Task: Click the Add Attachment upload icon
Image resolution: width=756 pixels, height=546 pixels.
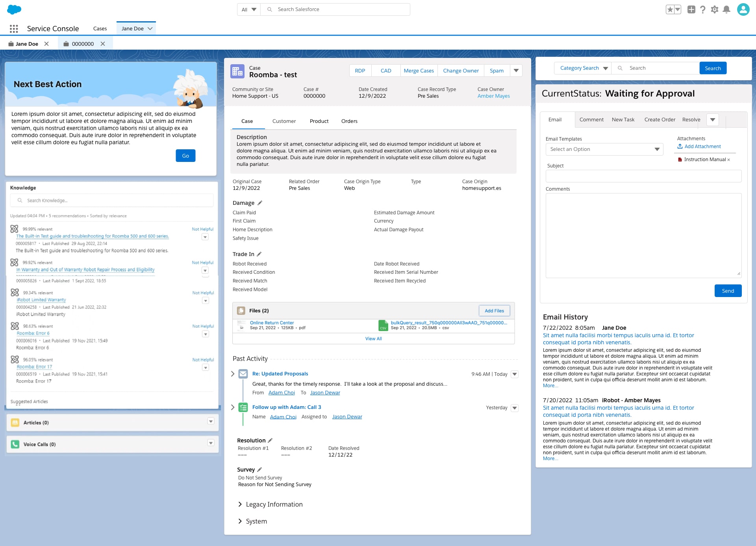Action: click(x=680, y=146)
